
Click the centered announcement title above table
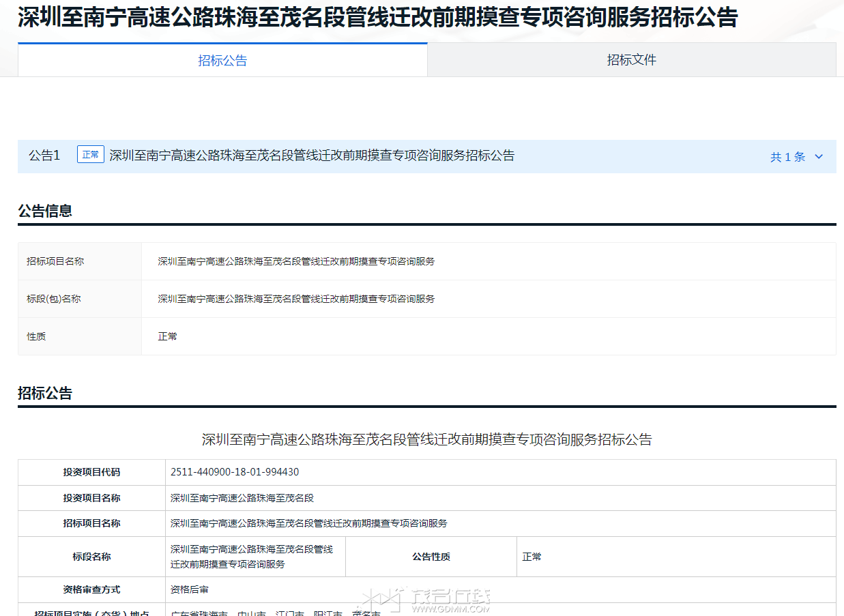tap(426, 439)
